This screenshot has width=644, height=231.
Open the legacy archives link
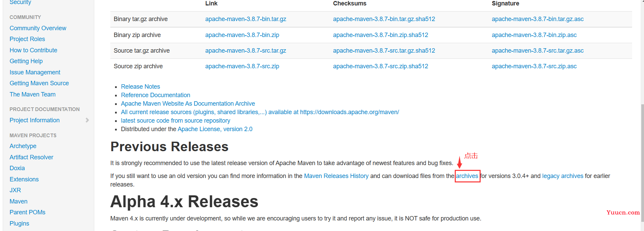563,176
